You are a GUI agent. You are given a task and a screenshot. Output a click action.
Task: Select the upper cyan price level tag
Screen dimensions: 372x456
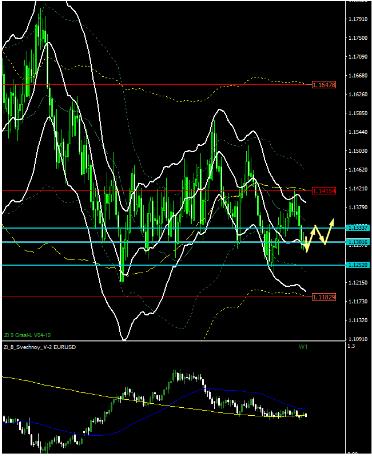[x=358, y=228]
